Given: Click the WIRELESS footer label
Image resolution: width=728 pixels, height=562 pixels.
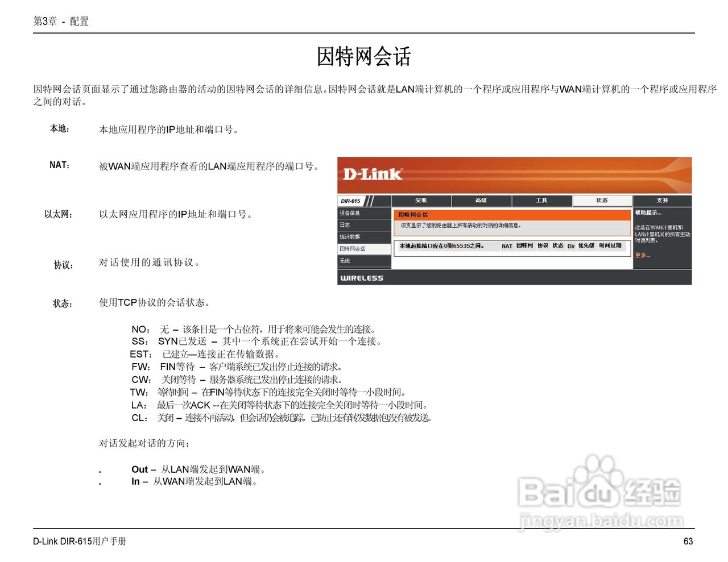Looking at the screenshot, I should [x=362, y=278].
